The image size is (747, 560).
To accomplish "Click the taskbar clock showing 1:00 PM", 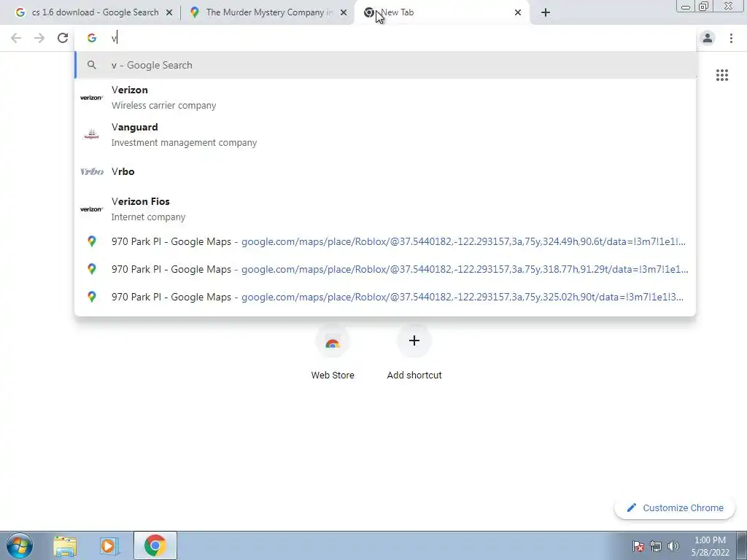I will [710, 546].
